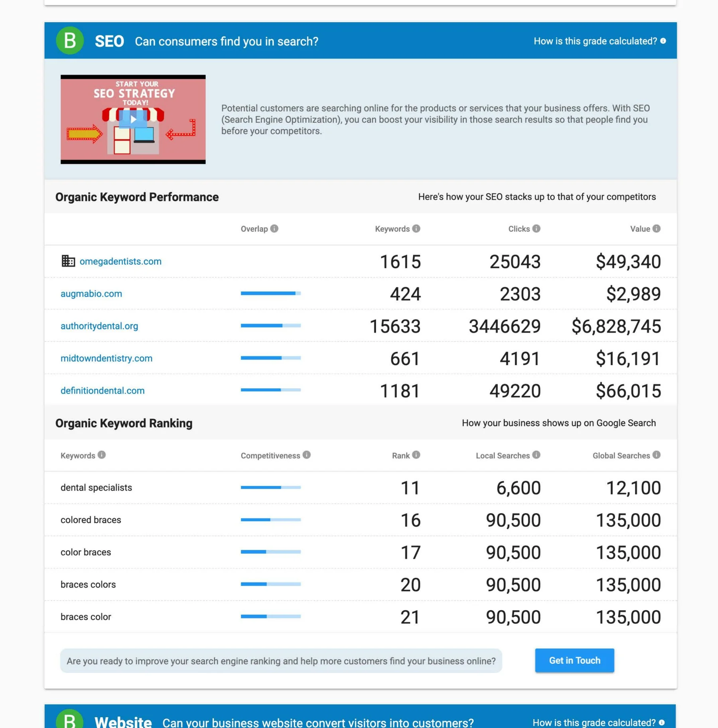
Task: Click the overlap bar for definitiondental.com
Action: click(x=271, y=390)
